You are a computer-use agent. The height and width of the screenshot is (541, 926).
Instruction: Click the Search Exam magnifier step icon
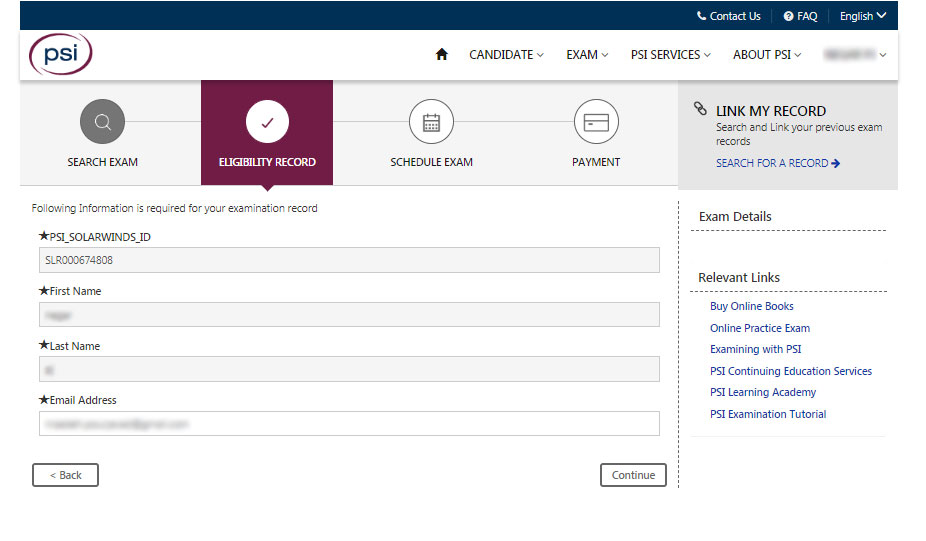pyautogui.click(x=102, y=122)
